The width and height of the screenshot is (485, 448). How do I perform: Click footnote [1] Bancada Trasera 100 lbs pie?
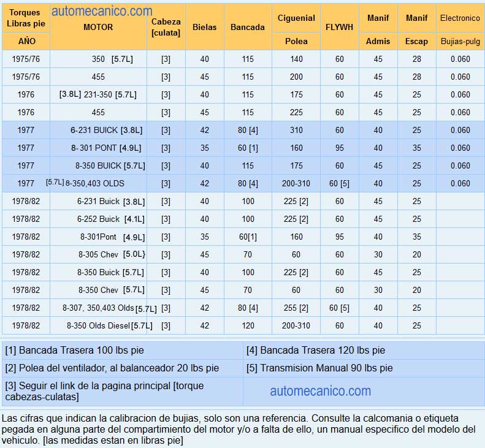tap(75, 351)
